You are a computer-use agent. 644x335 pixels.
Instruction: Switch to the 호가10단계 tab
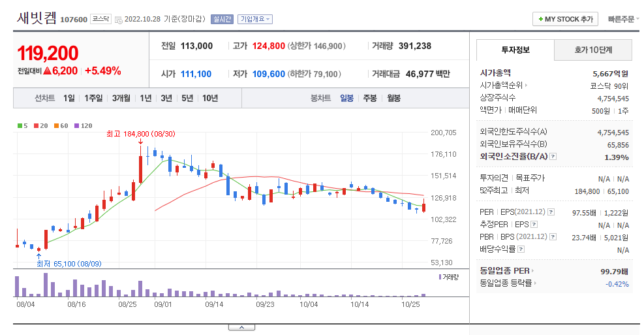(593, 50)
